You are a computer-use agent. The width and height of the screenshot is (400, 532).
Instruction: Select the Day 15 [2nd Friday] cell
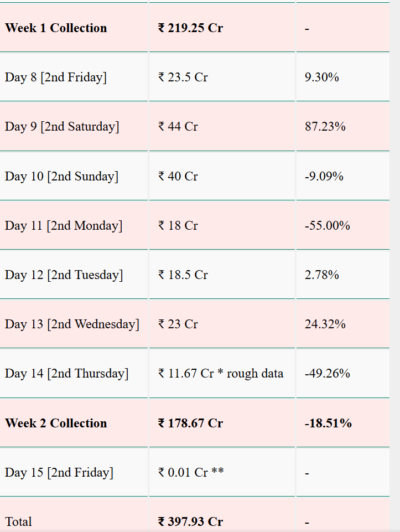(59, 473)
